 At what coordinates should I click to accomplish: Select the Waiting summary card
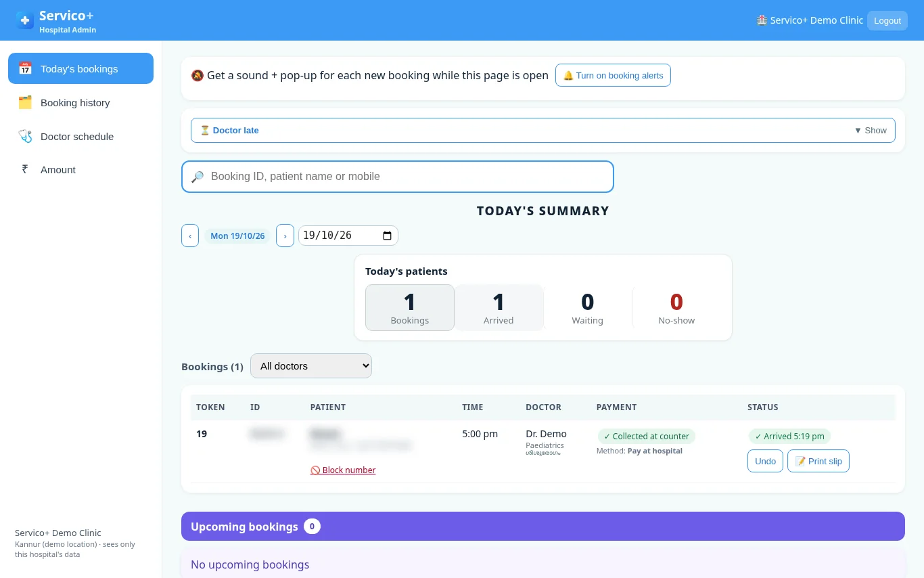(587, 307)
